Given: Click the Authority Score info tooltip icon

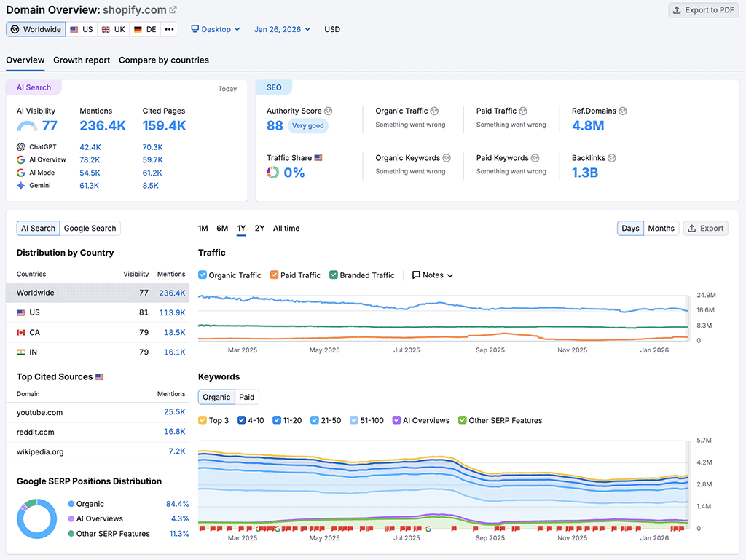Looking at the screenshot, I should pyautogui.click(x=328, y=111).
